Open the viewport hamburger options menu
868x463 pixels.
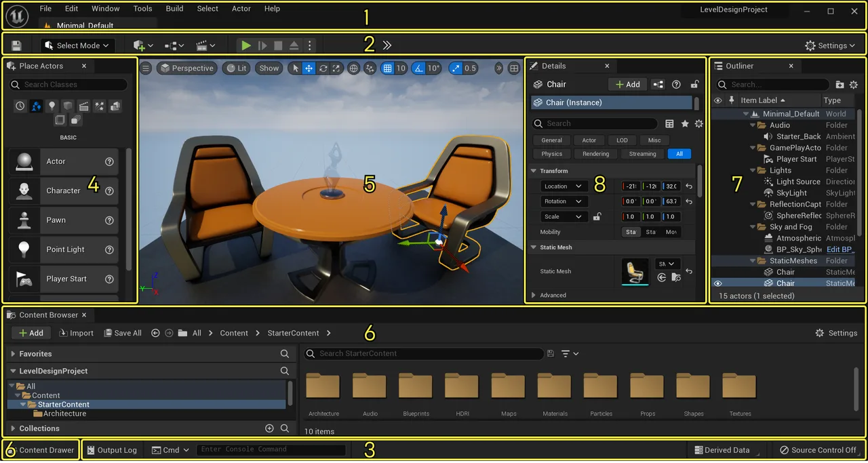[x=146, y=68]
